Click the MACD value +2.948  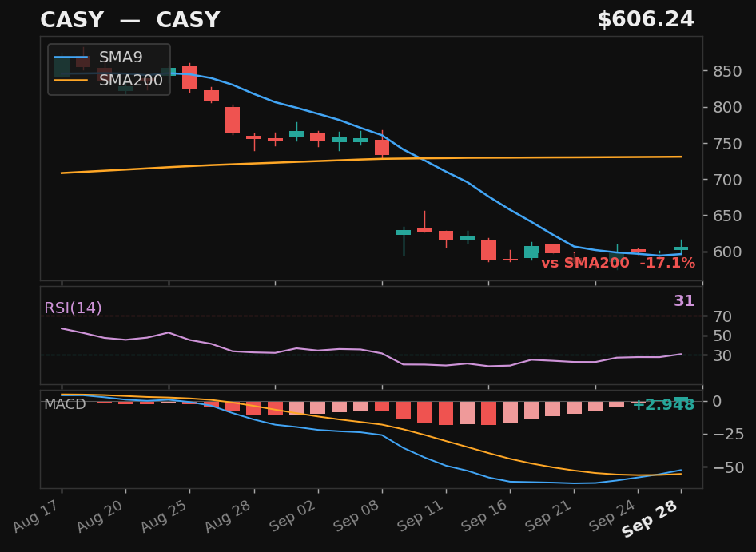[663, 405]
